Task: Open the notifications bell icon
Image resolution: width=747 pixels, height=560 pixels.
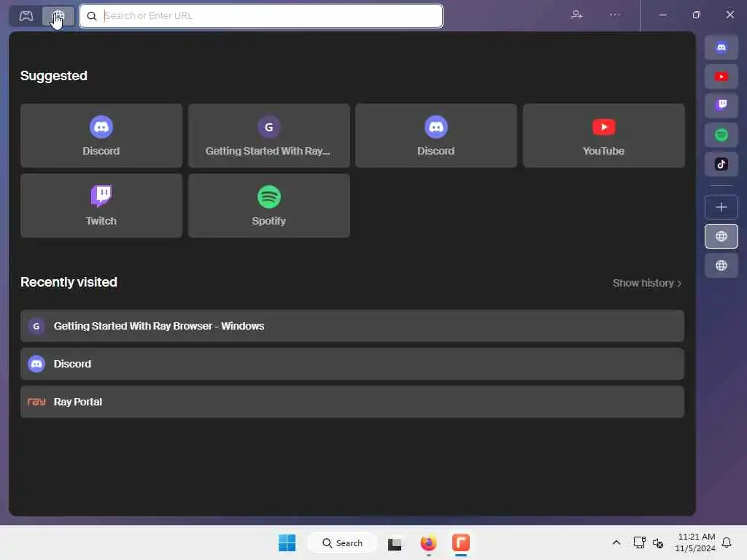Action: 727,542
